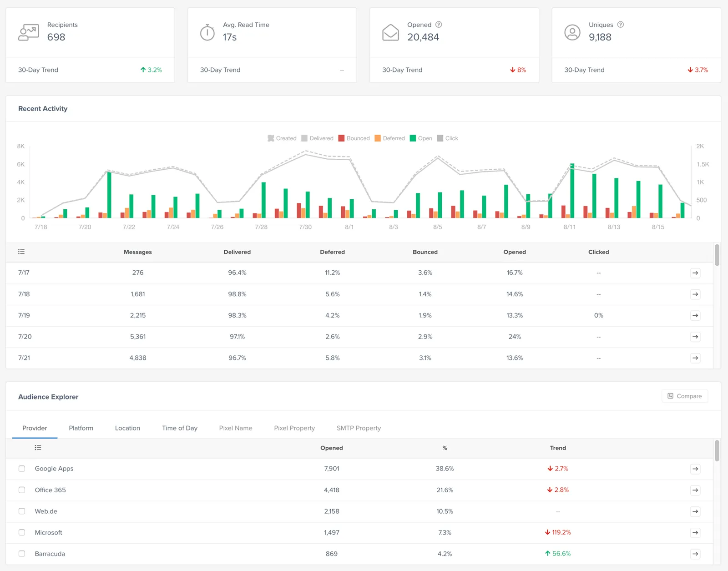Screen dimensions: 728x571
Task: Tick the Web.de checkbox
Action: click(x=22, y=511)
